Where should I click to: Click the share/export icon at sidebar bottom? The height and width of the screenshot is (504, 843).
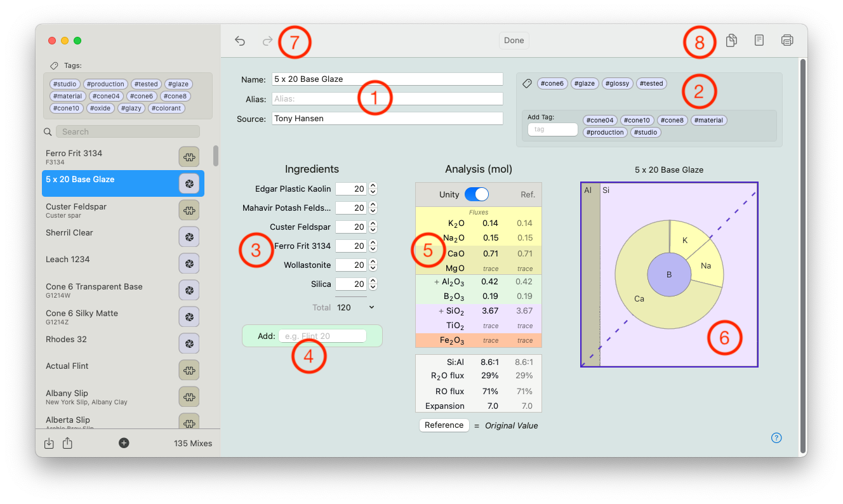click(x=68, y=443)
